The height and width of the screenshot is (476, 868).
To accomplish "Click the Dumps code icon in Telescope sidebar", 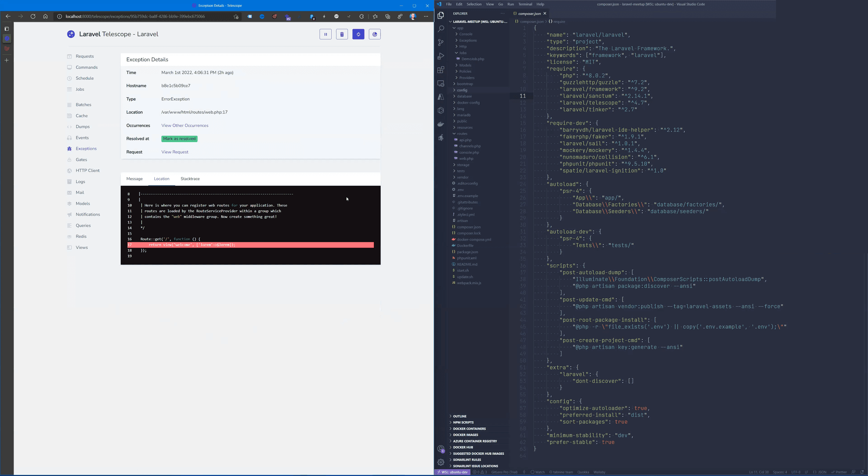I will tap(70, 127).
